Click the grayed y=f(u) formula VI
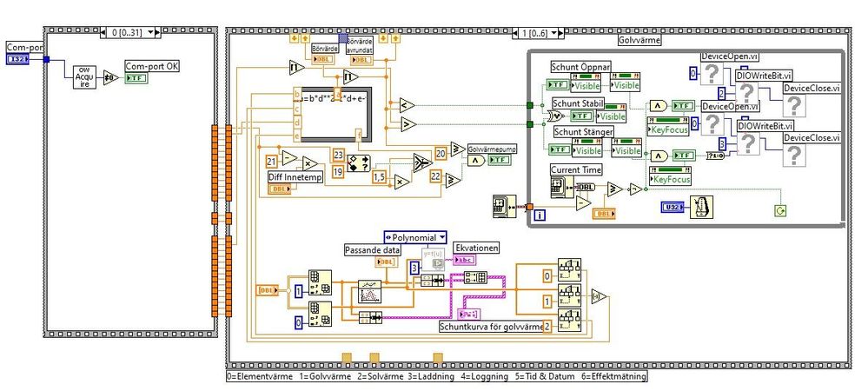Image resolution: width=868 pixels, height=391 pixels. tap(433, 259)
